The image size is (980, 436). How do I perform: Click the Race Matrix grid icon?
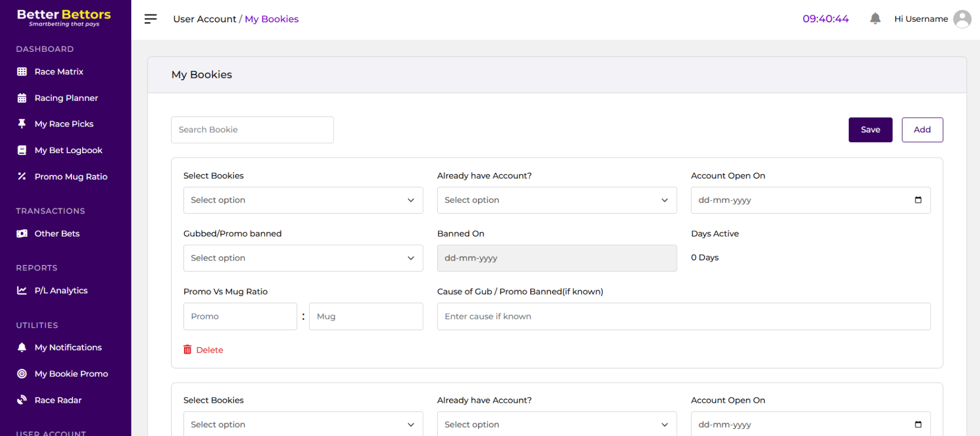click(x=22, y=71)
